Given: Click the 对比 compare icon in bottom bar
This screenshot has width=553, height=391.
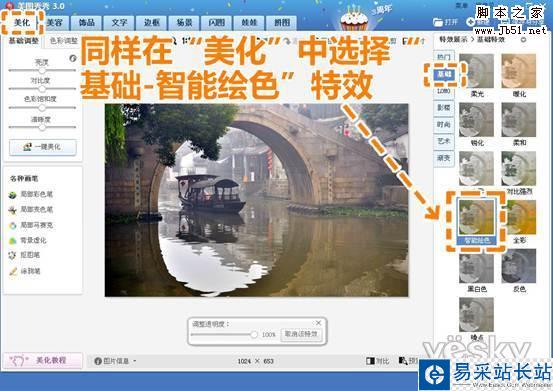Looking at the screenshot, I should [370, 361].
